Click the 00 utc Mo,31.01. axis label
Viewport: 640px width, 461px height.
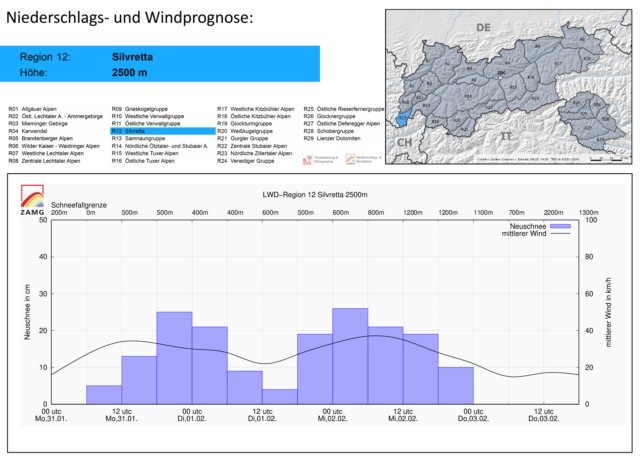51,415
